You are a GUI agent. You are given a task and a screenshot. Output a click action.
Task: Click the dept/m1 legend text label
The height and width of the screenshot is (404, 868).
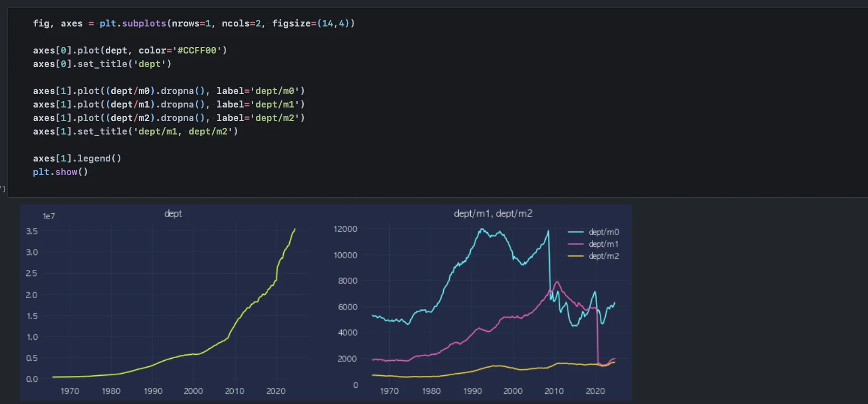pos(603,244)
